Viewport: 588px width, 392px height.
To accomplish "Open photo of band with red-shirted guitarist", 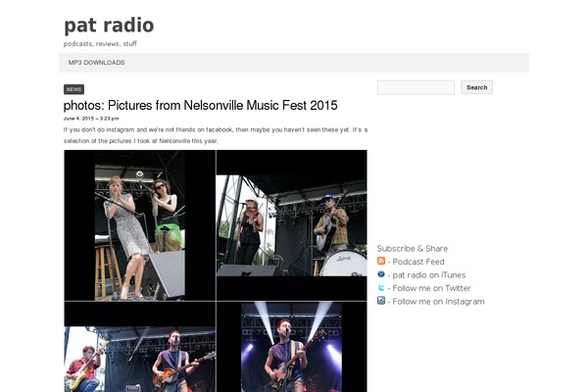I will coord(140,347).
